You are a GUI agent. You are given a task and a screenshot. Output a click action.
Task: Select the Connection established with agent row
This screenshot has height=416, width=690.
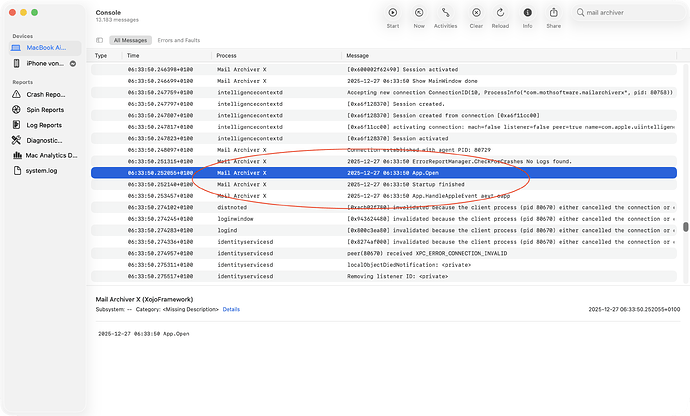384,150
